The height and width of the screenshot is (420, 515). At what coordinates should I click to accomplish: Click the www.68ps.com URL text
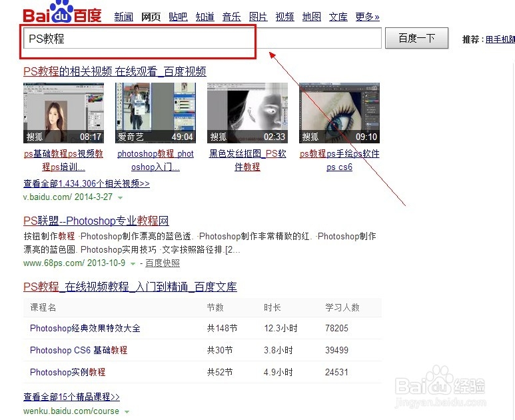[54, 263]
